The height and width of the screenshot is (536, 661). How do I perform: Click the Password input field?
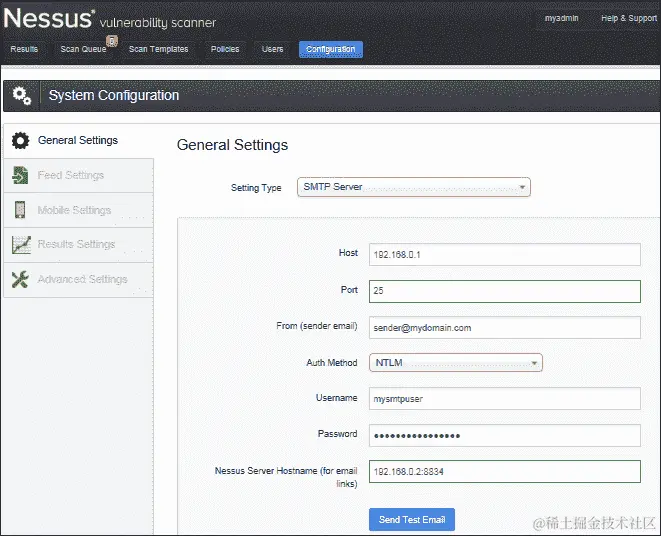click(505, 435)
